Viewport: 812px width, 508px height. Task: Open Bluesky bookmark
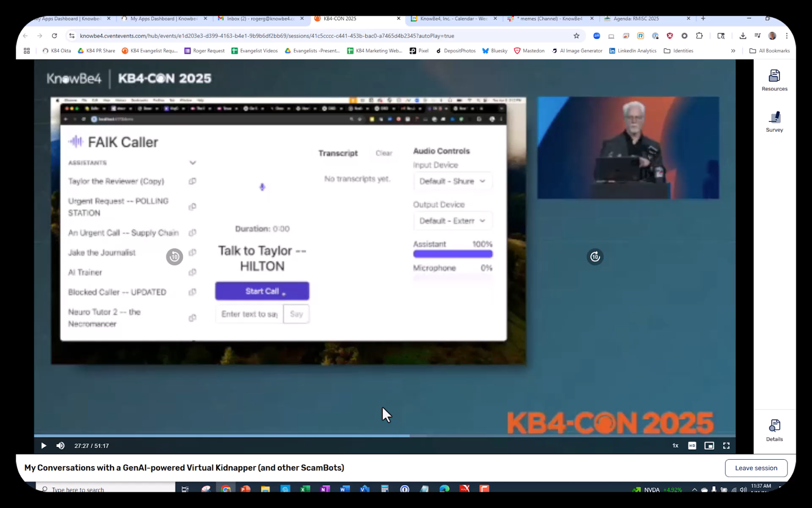tap(495, 51)
